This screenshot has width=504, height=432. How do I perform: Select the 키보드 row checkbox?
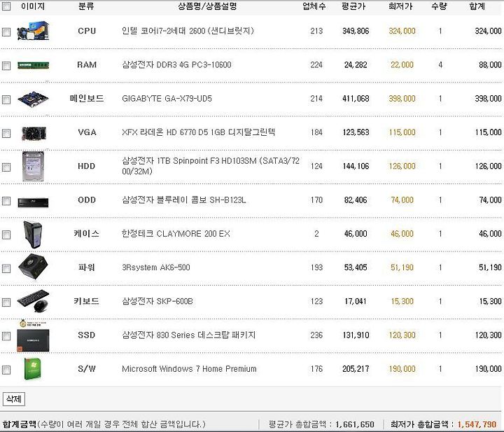click(x=6, y=302)
